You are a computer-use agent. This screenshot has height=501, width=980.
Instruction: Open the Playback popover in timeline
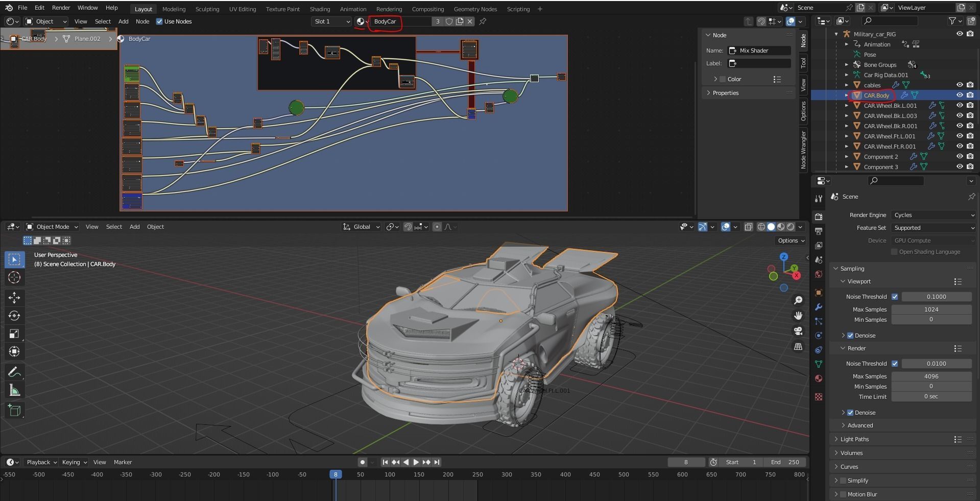42,462
